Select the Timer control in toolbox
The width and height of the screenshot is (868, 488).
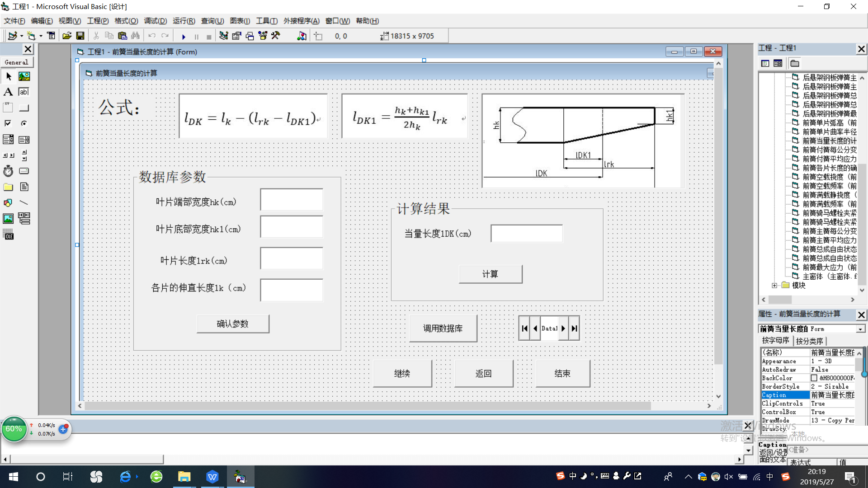tap(8, 171)
